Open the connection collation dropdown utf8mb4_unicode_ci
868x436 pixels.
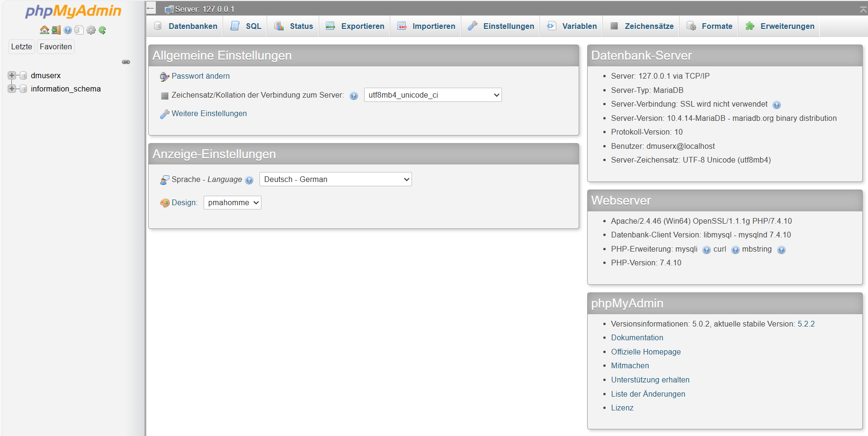tap(433, 95)
